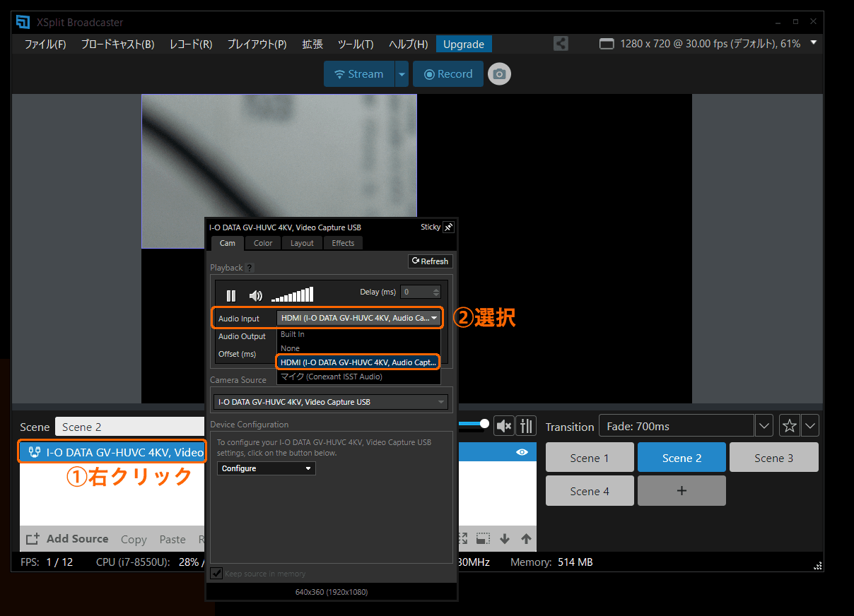Move the source down in the list
Image resolution: width=854 pixels, height=616 pixels.
tap(504, 539)
